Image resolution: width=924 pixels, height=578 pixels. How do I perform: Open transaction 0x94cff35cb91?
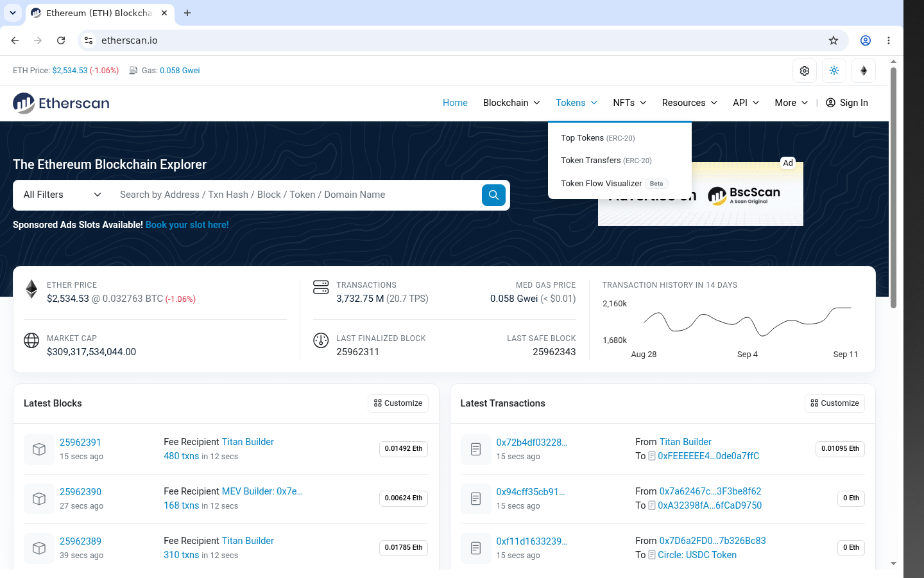[x=531, y=492]
